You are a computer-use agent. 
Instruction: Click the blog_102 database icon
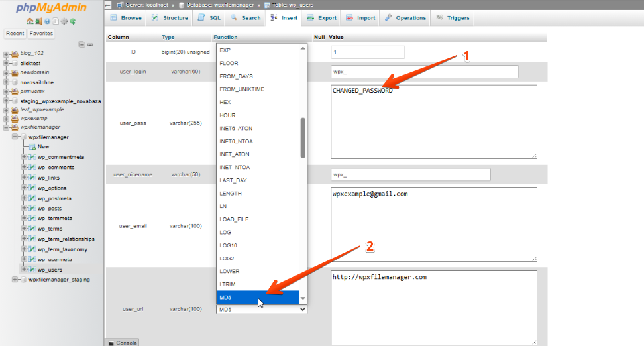(15, 53)
